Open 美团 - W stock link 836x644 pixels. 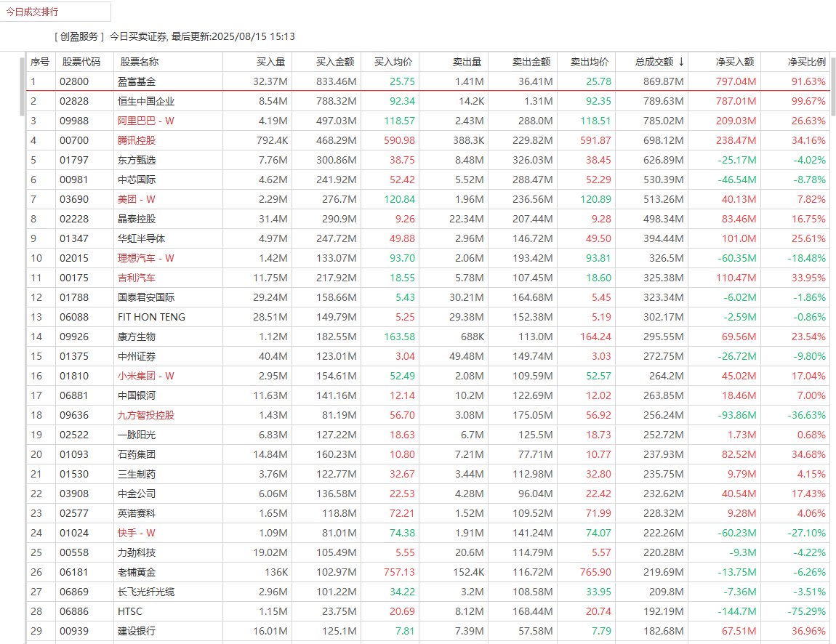137,199
